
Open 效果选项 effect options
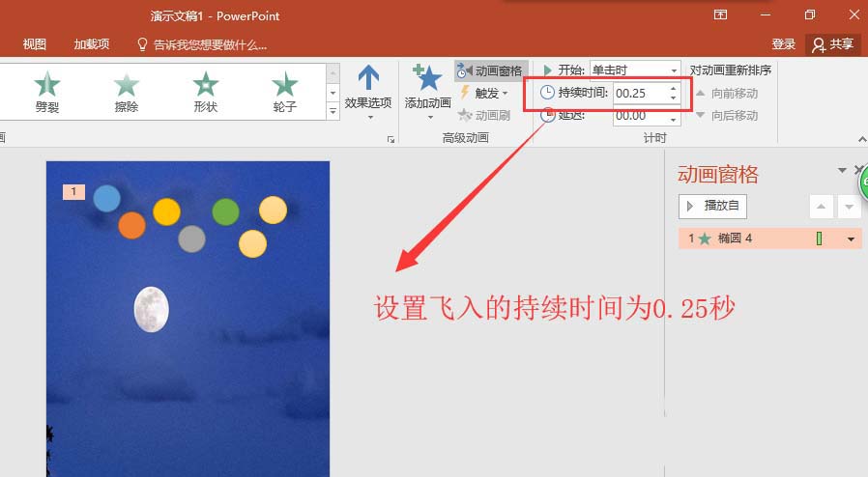pos(368,92)
